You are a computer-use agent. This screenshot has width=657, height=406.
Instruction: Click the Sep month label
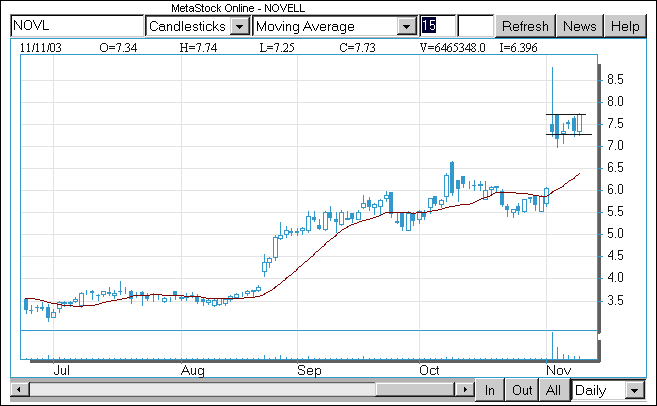(x=309, y=370)
